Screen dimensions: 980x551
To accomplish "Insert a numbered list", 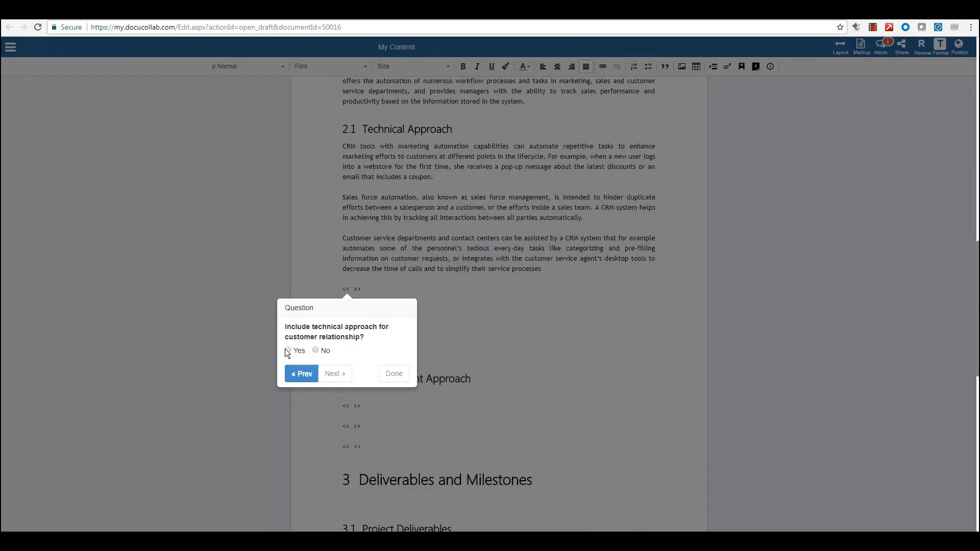I will tap(634, 66).
